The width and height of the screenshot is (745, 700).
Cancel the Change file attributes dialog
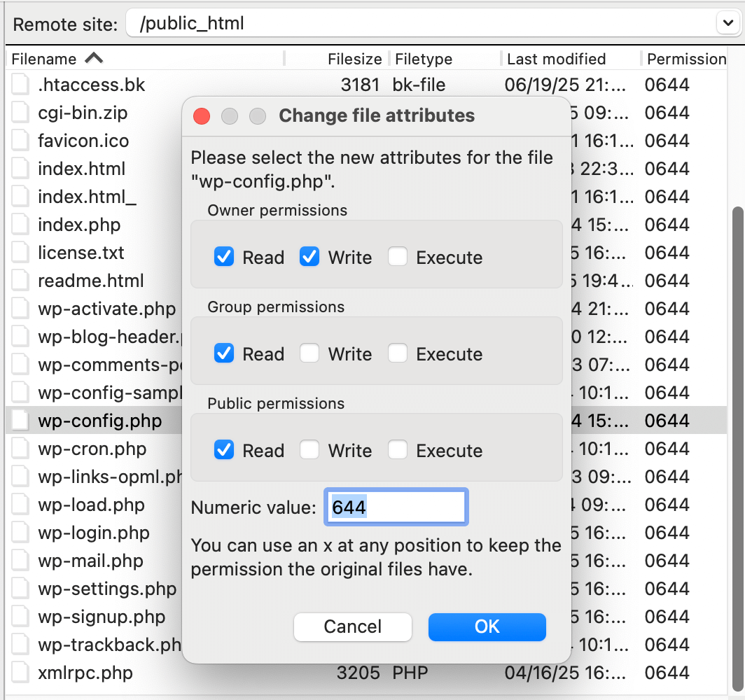tap(353, 627)
